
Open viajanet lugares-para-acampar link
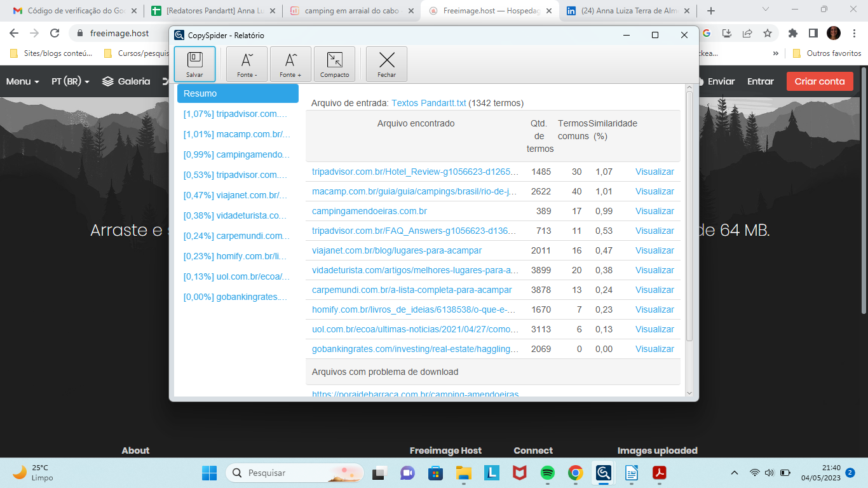pos(397,250)
